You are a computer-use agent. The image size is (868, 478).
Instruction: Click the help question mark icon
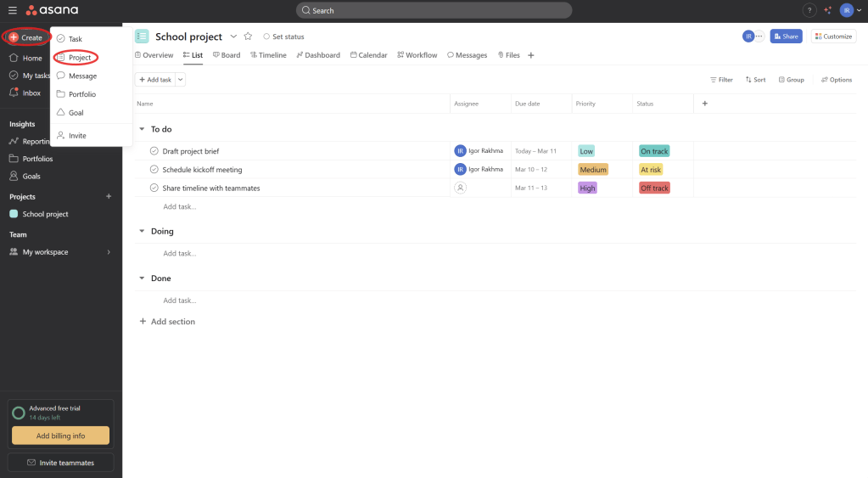pyautogui.click(x=809, y=10)
